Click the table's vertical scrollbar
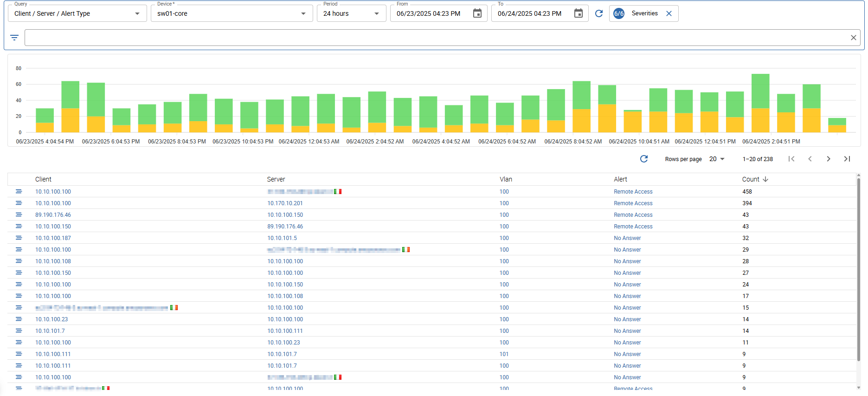This screenshot has height=396, width=868. click(x=859, y=269)
